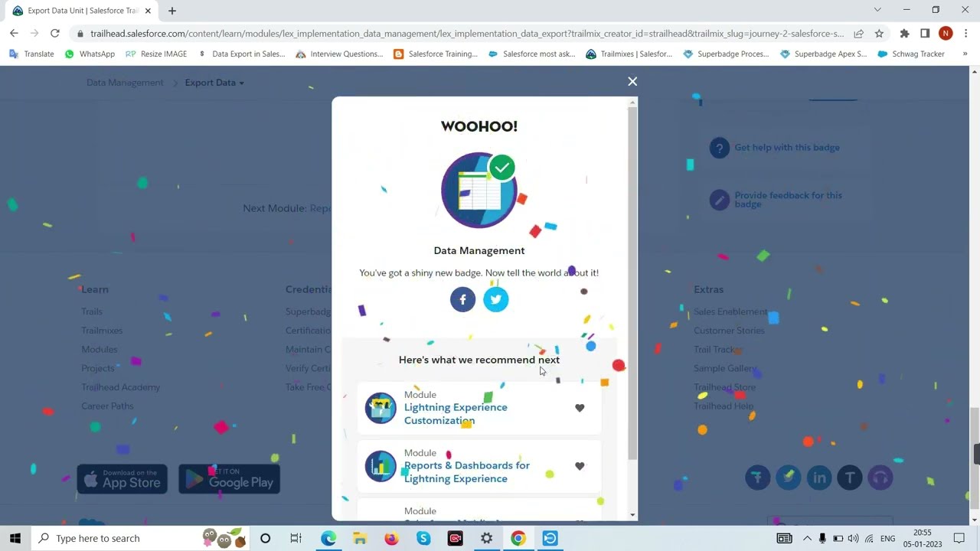The width and height of the screenshot is (980, 551).
Task: Open the footer LinkedIn icon
Action: click(819, 478)
